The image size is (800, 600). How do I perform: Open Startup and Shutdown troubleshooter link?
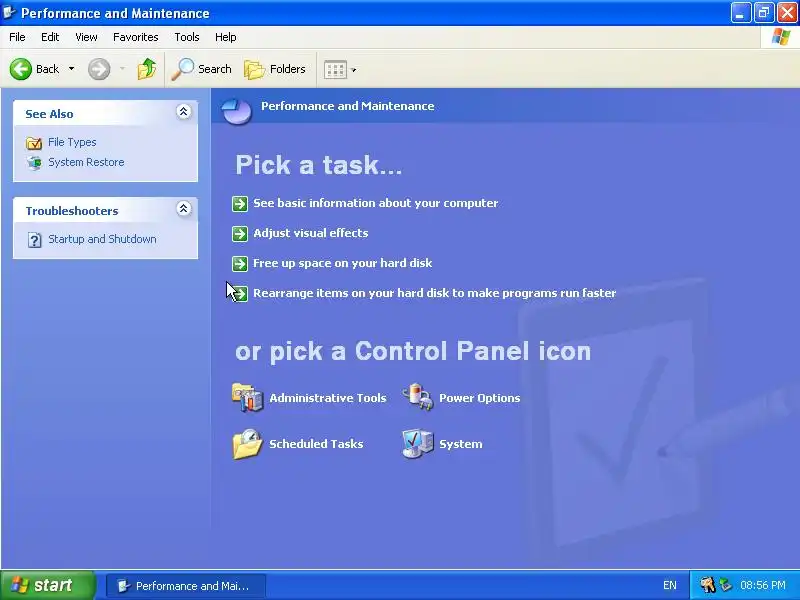click(102, 239)
